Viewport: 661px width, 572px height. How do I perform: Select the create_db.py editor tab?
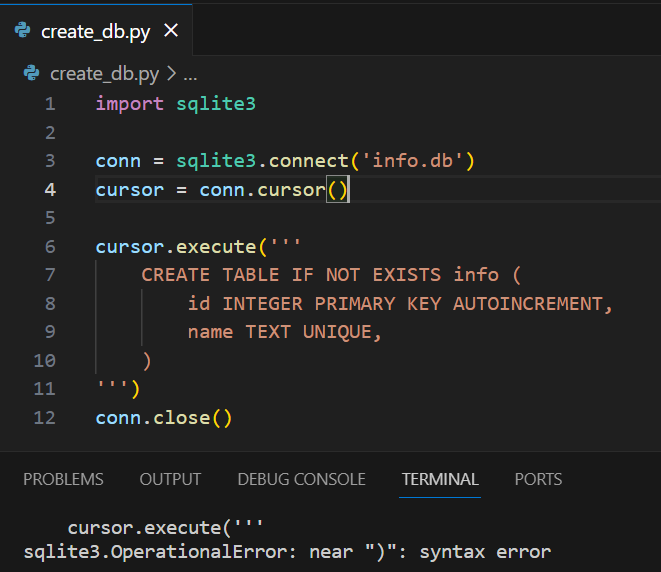(x=96, y=30)
